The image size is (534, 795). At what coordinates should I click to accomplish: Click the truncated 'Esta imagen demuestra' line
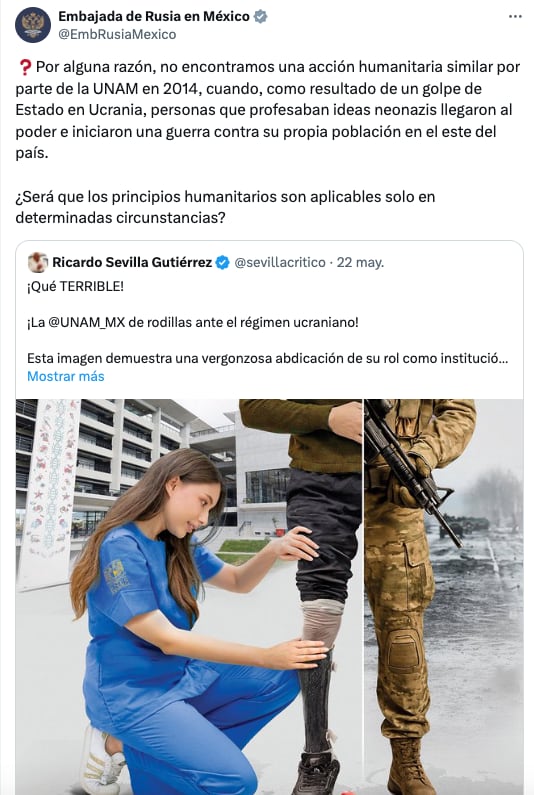(267, 358)
